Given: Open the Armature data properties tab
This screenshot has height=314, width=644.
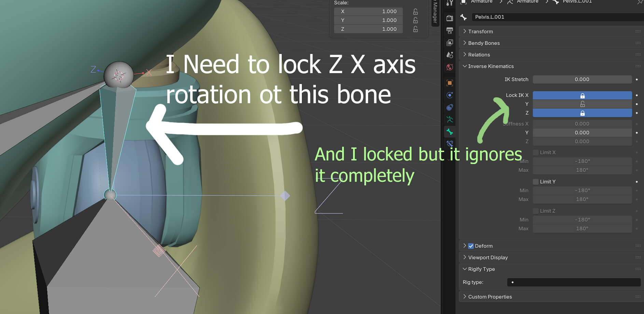Looking at the screenshot, I should pyautogui.click(x=450, y=120).
